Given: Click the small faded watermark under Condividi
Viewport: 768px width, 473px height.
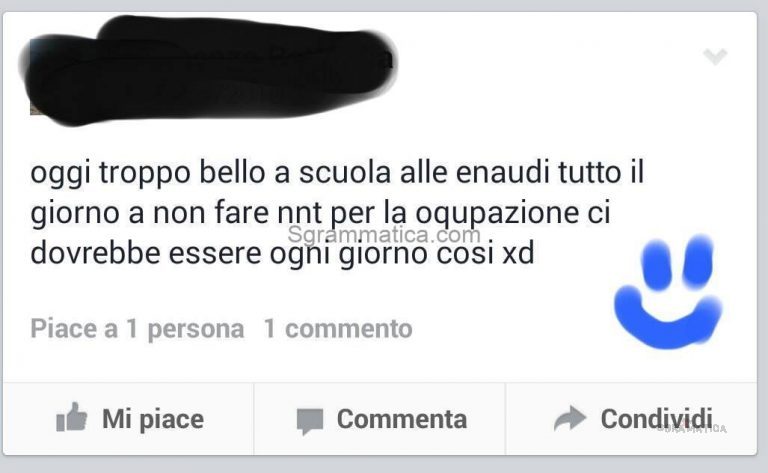Looking at the screenshot, I should 692,429.
